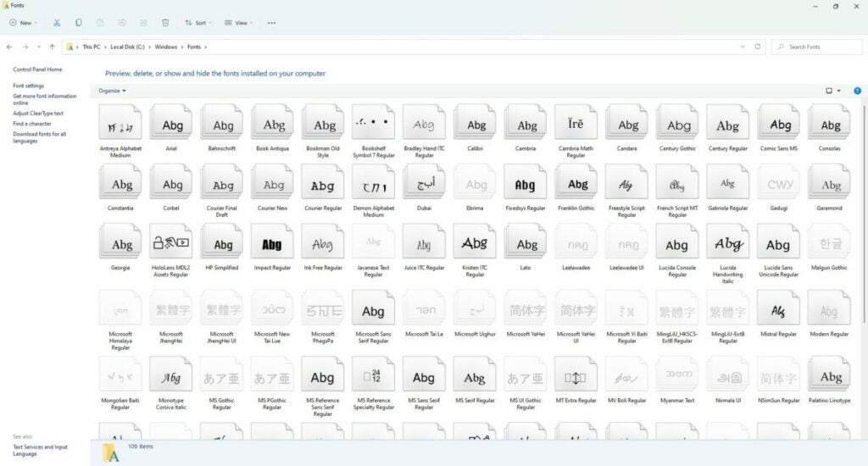Image resolution: width=868 pixels, height=466 pixels.
Task: Open Get more font information online link
Action: (45, 100)
